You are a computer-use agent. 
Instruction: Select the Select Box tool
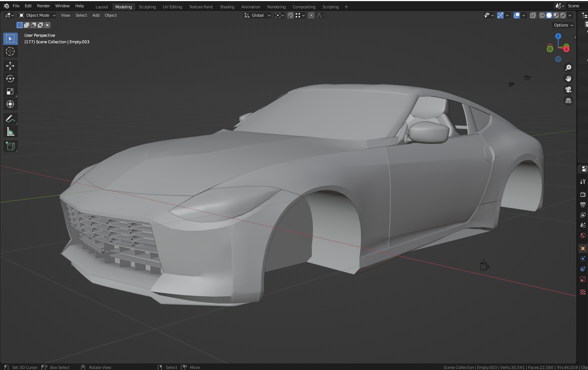click(x=10, y=39)
